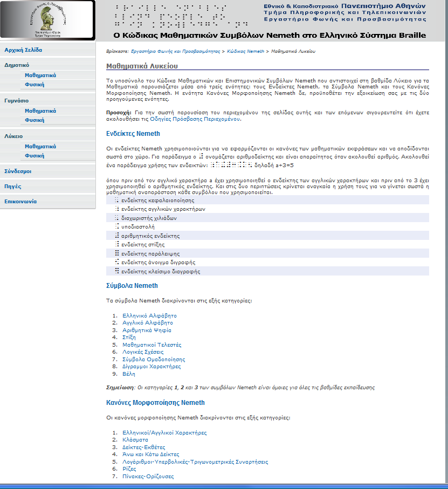Click braille symbol for ενδείκτης παράλειψης

point(116,253)
